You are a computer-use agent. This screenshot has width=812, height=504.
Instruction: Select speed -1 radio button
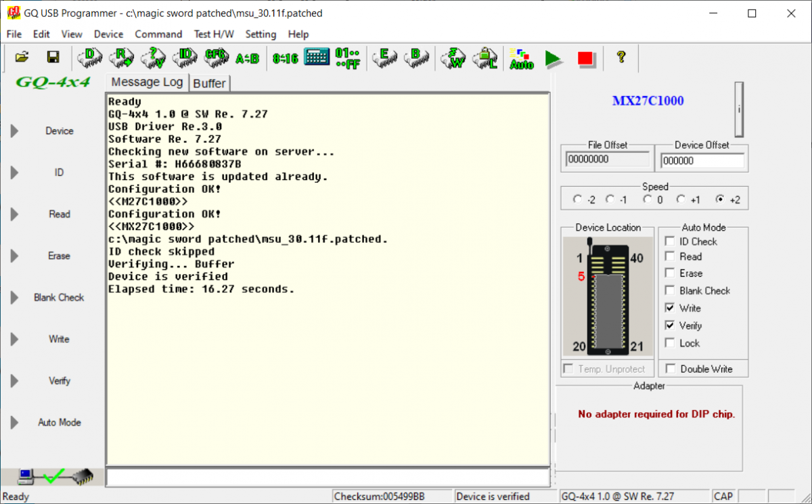[610, 200]
